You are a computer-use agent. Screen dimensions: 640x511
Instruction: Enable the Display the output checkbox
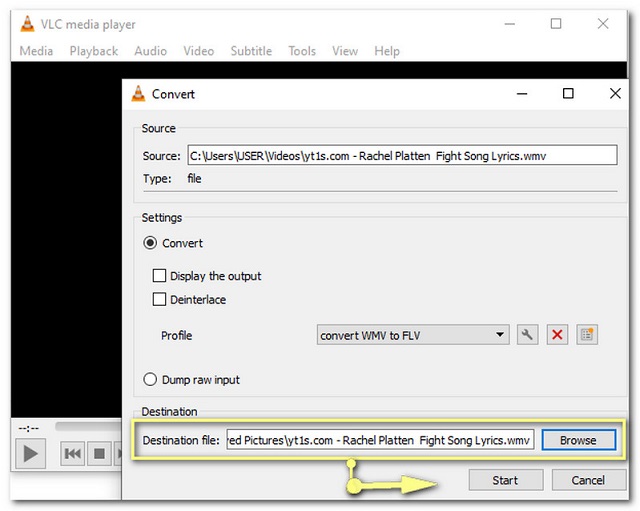click(159, 276)
